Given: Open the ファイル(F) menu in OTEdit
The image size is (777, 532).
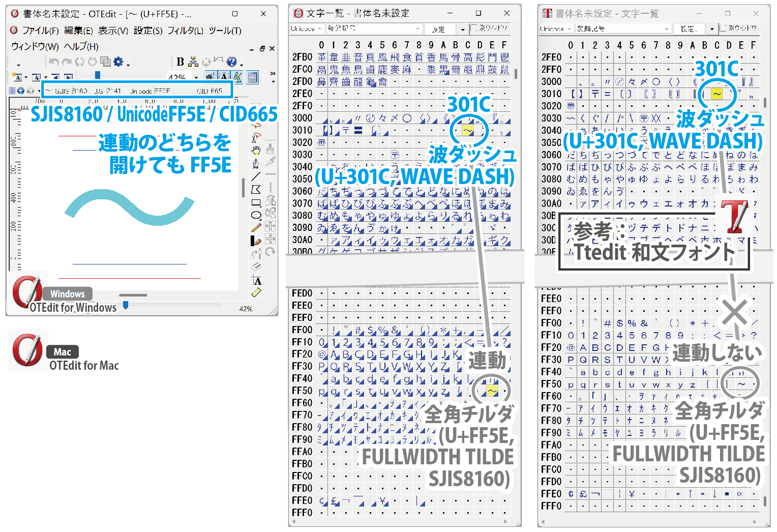Looking at the screenshot, I should click(x=40, y=31).
